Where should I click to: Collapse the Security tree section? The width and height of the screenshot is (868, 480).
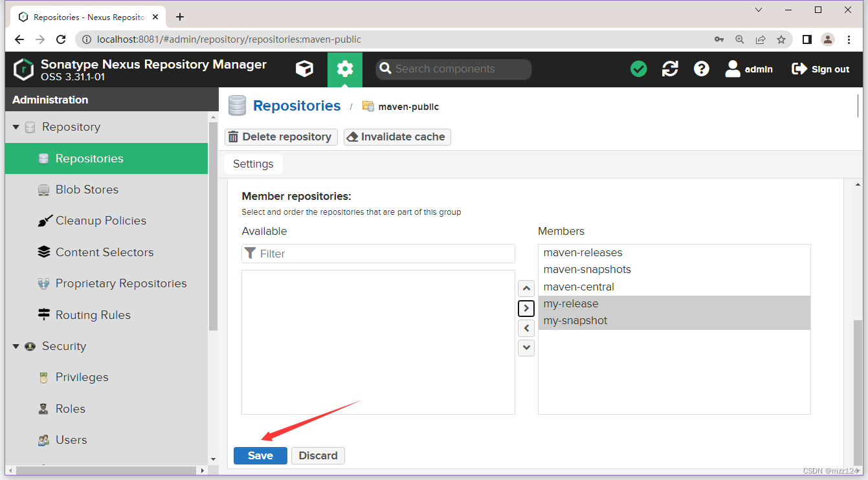[16, 347]
